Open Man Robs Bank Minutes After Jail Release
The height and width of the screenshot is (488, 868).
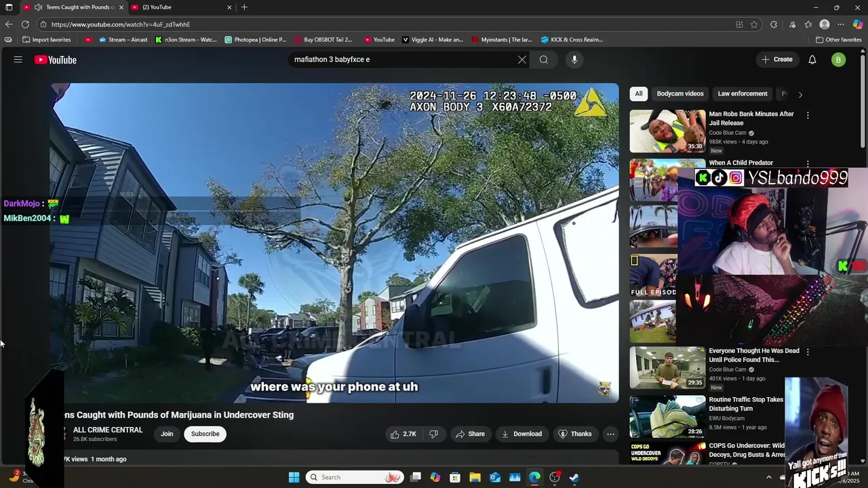(x=751, y=119)
